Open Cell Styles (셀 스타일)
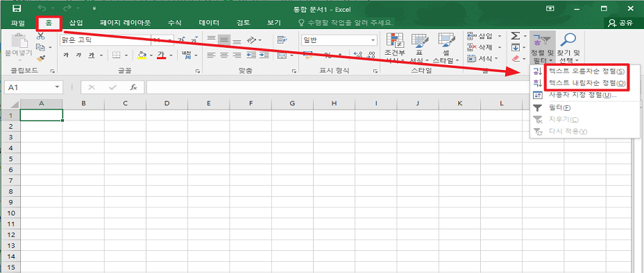Image resolution: width=644 pixels, height=273 pixels. click(x=446, y=49)
